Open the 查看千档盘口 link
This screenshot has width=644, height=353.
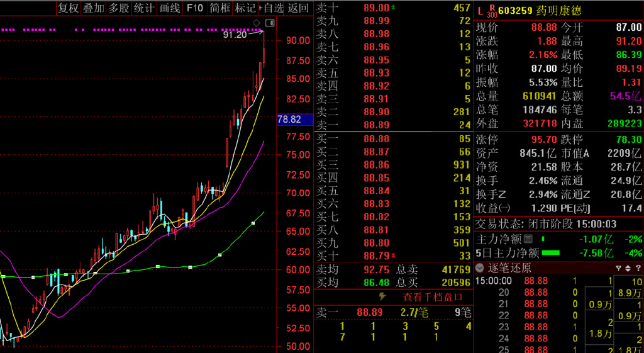433,296
